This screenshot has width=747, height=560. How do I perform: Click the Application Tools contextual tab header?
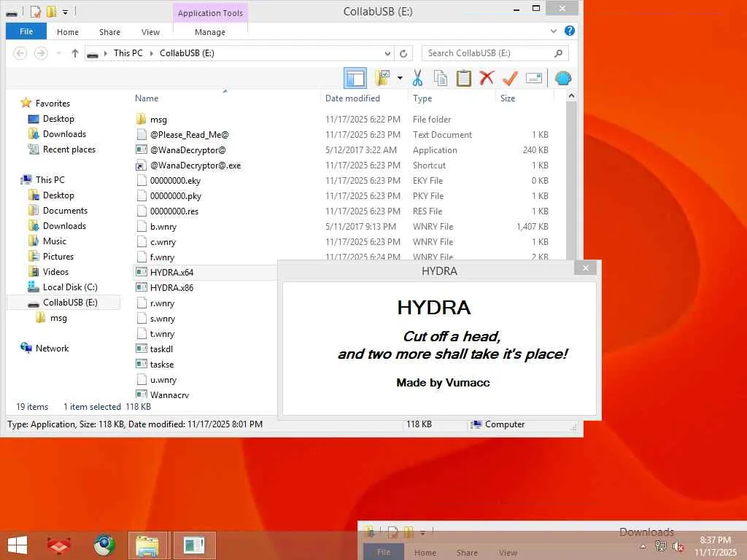click(x=210, y=13)
